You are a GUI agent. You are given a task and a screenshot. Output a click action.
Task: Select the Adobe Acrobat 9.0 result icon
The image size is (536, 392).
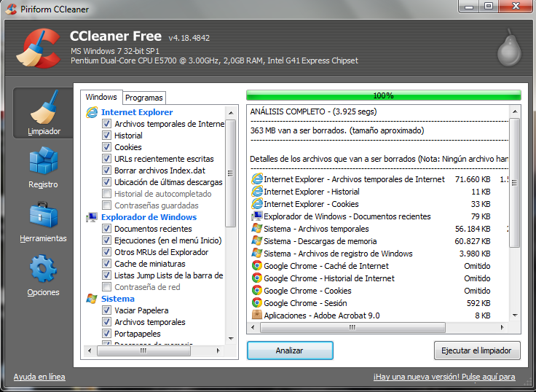coord(256,315)
